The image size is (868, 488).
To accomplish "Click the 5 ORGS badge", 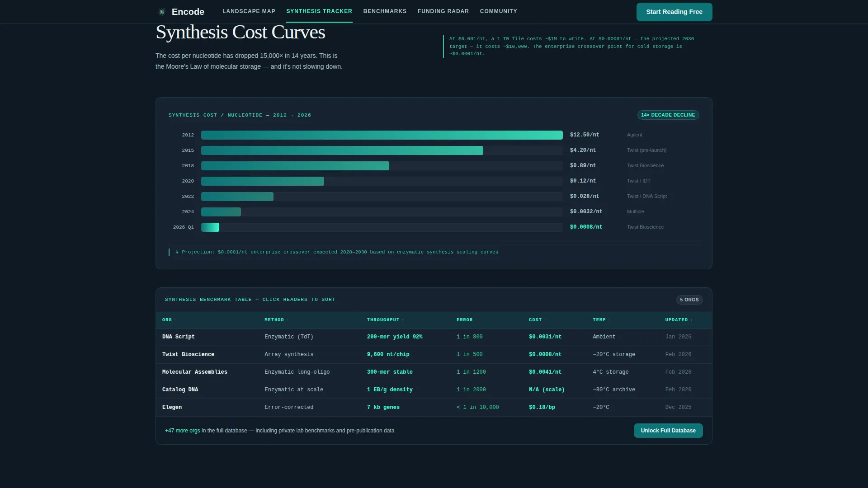I will pyautogui.click(x=689, y=300).
